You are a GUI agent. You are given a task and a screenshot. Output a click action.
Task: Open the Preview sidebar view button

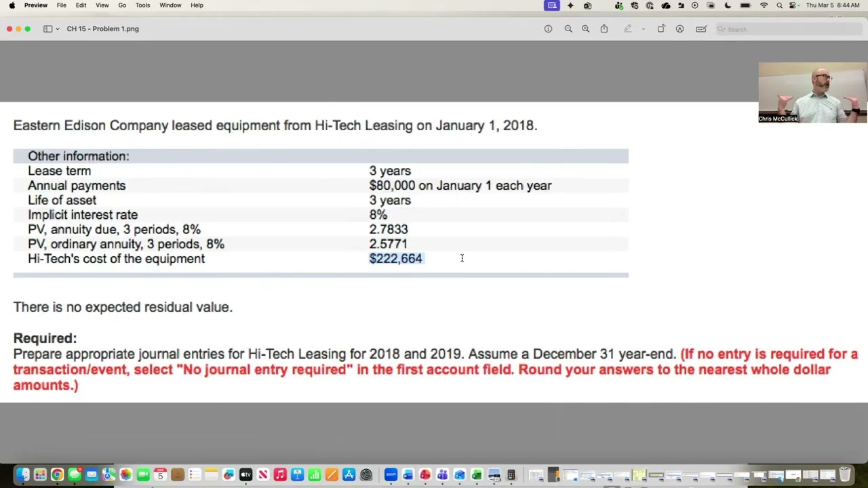coord(47,28)
